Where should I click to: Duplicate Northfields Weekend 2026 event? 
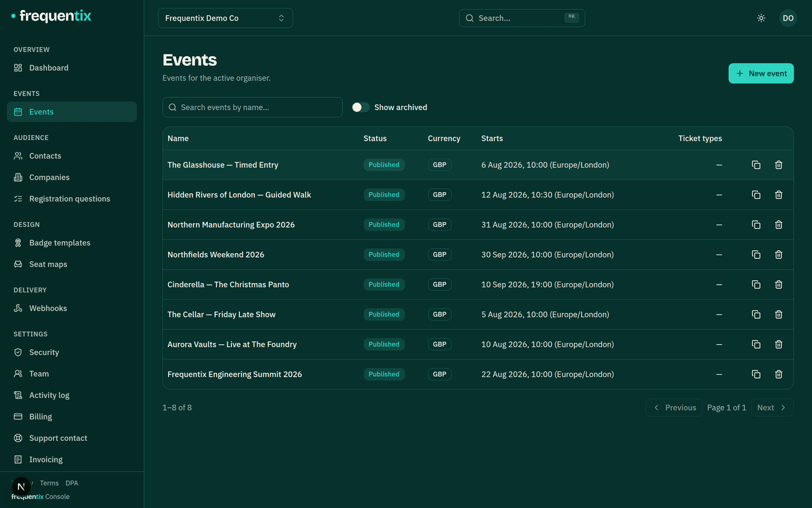[756, 255]
